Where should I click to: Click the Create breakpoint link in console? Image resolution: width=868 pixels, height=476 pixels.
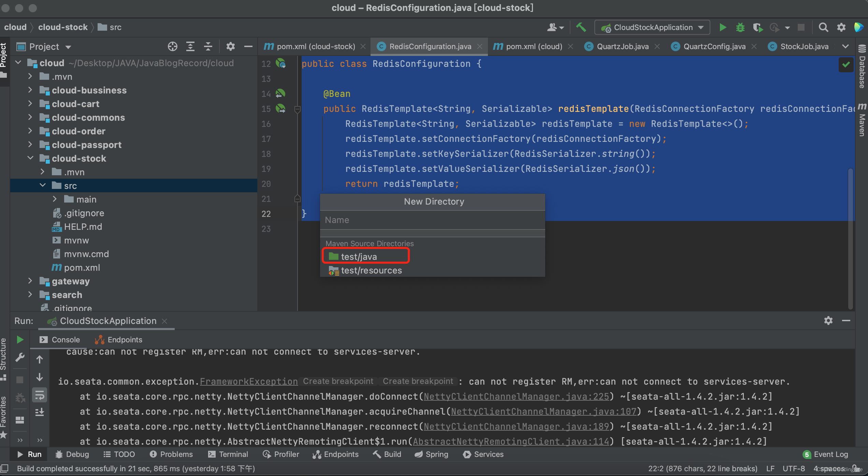tap(338, 381)
